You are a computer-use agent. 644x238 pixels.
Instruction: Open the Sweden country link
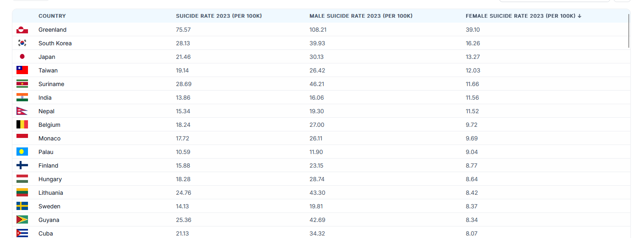(49, 206)
